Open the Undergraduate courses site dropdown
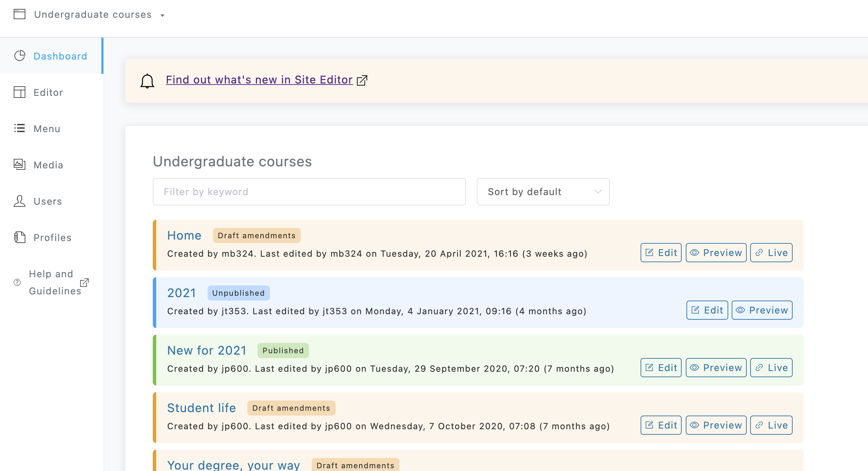Image resolution: width=868 pixels, height=471 pixels. pyautogui.click(x=99, y=15)
